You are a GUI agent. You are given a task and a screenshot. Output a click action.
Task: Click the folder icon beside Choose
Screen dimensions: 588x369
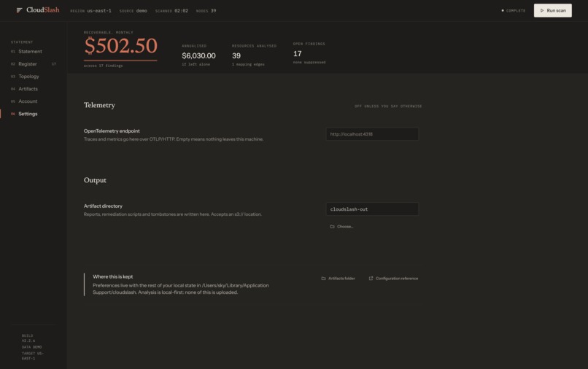pyautogui.click(x=332, y=227)
